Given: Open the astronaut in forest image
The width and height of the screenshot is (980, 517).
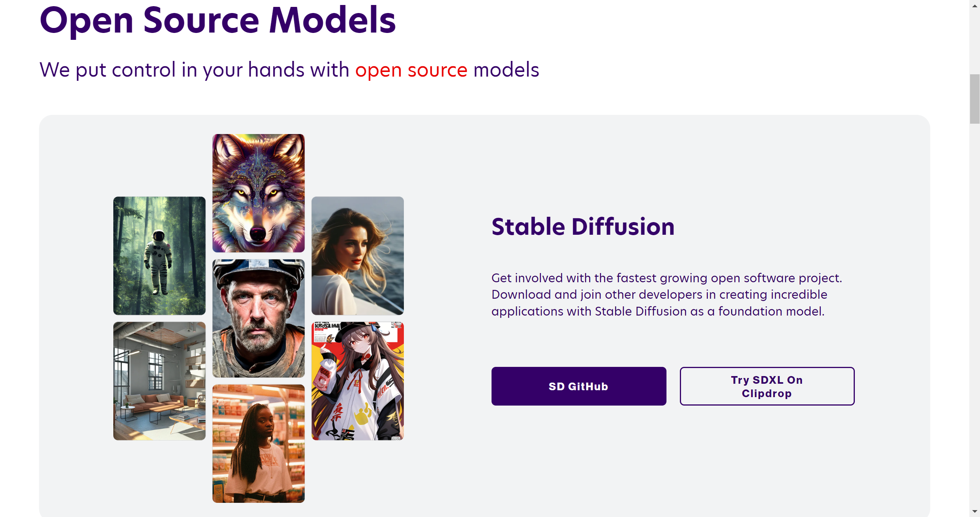Looking at the screenshot, I should pos(159,255).
